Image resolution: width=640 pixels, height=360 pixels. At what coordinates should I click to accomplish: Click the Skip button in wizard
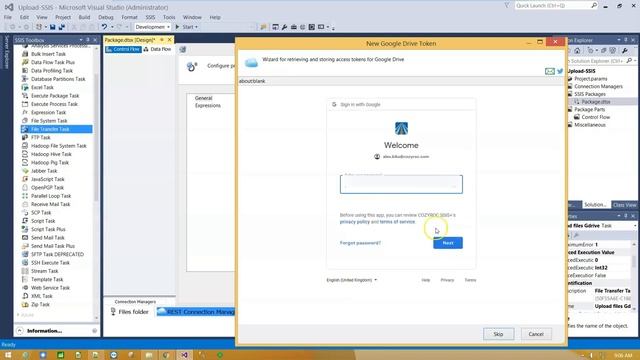498,334
